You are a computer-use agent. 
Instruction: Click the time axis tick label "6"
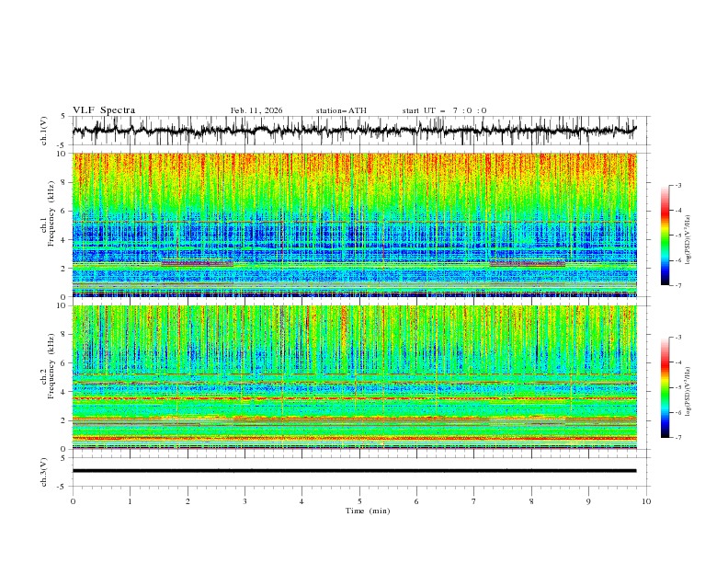[x=416, y=501]
